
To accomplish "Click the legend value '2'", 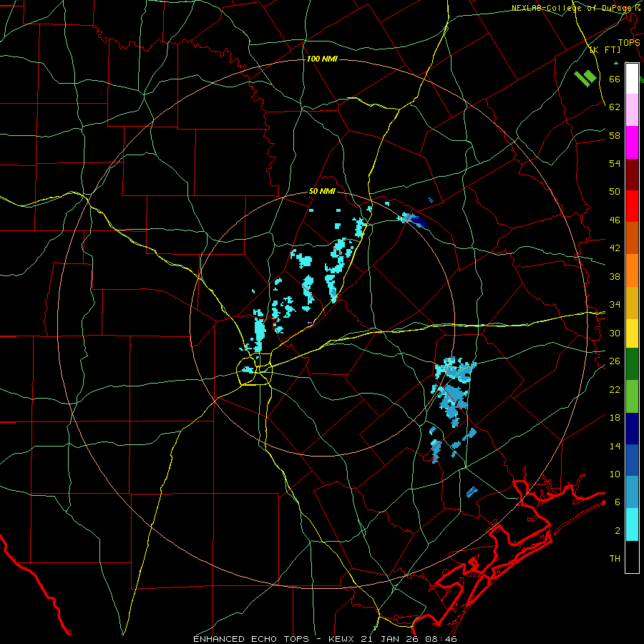I will [x=618, y=530].
